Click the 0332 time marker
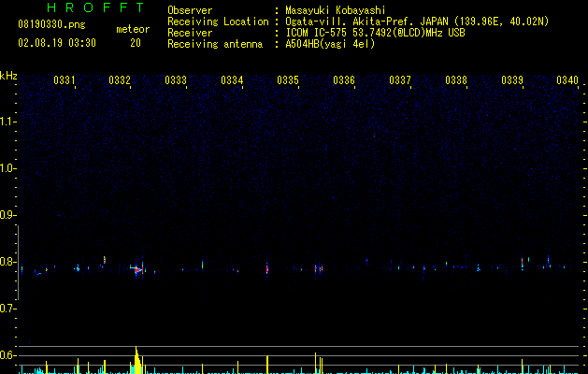Viewport: 588px width, 374px height. 120,80
